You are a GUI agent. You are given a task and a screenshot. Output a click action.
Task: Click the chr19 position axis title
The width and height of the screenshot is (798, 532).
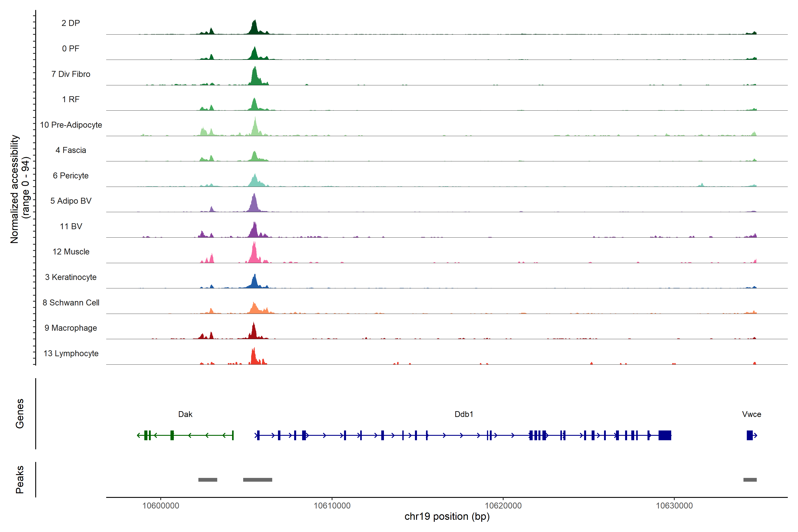pos(447,516)
